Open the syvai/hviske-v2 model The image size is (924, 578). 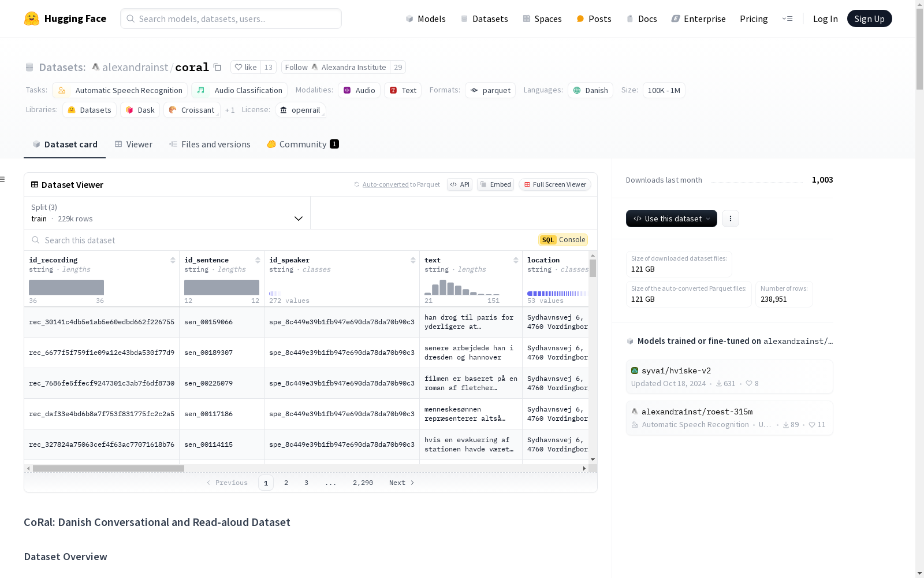729,377
